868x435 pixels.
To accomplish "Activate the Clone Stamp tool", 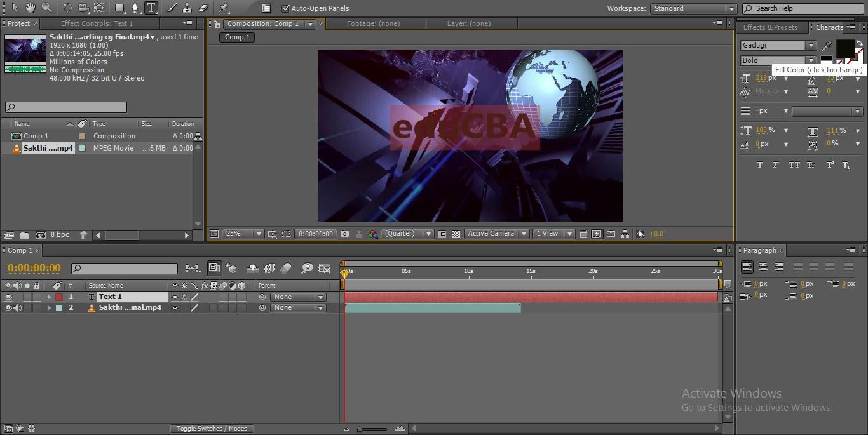I will 187,8.
